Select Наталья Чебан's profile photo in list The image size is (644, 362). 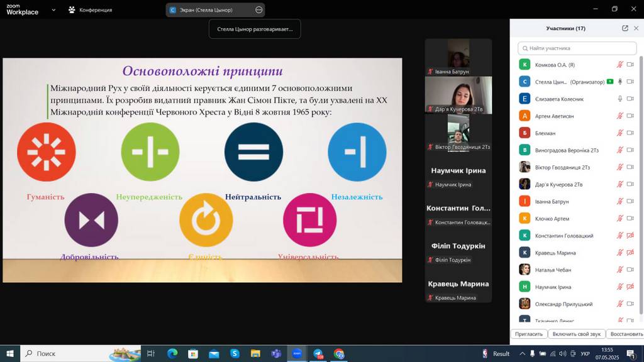click(525, 270)
